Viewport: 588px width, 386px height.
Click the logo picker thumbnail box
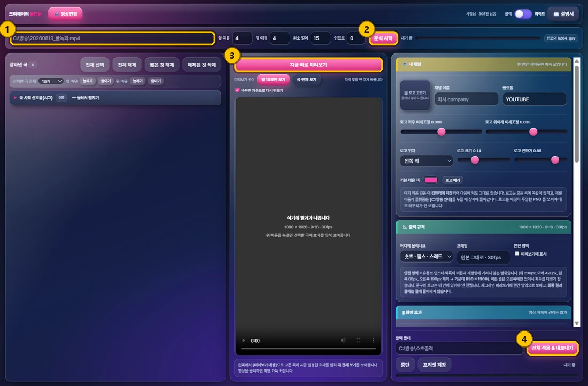point(415,95)
